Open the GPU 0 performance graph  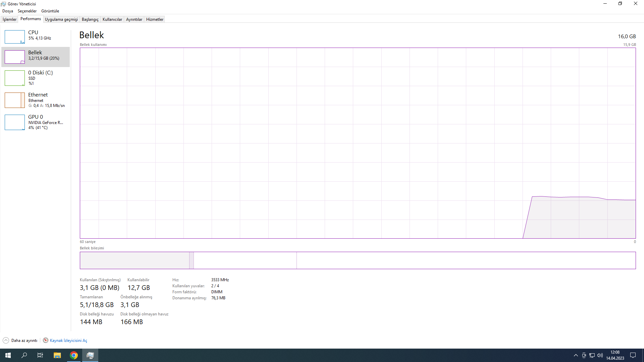[15, 122]
